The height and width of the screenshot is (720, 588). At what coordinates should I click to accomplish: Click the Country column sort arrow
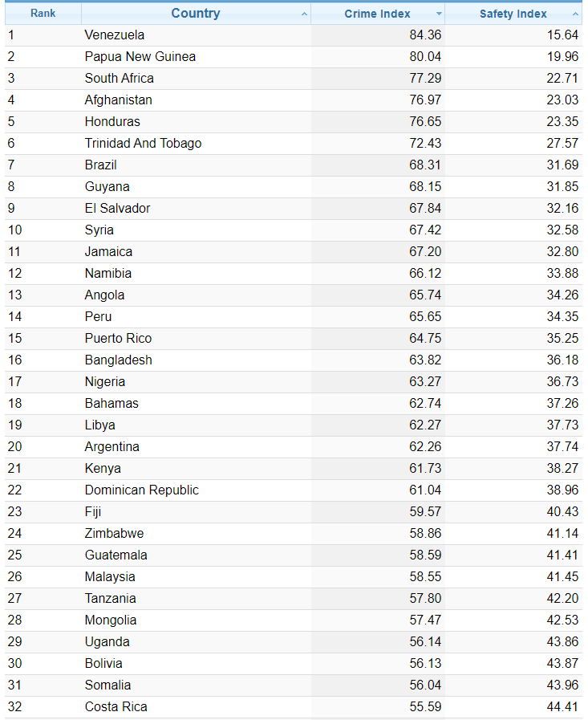tap(304, 14)
